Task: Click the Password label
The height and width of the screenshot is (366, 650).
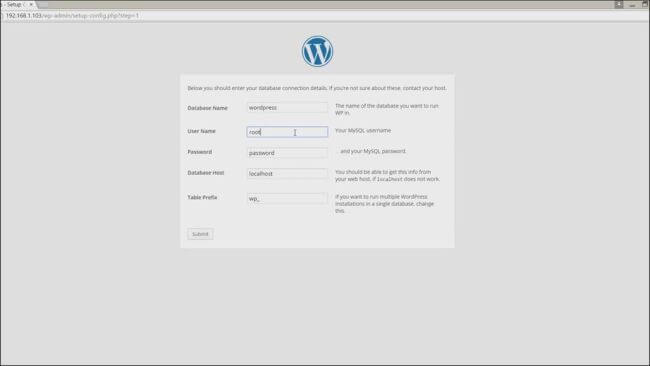Action: pos(199,152)
